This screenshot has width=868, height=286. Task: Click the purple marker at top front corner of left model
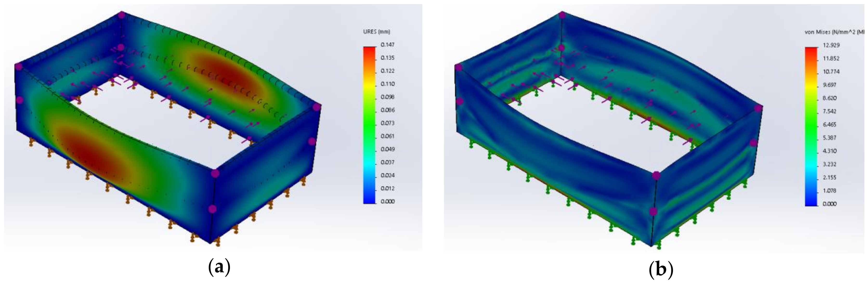click(215, 174)
